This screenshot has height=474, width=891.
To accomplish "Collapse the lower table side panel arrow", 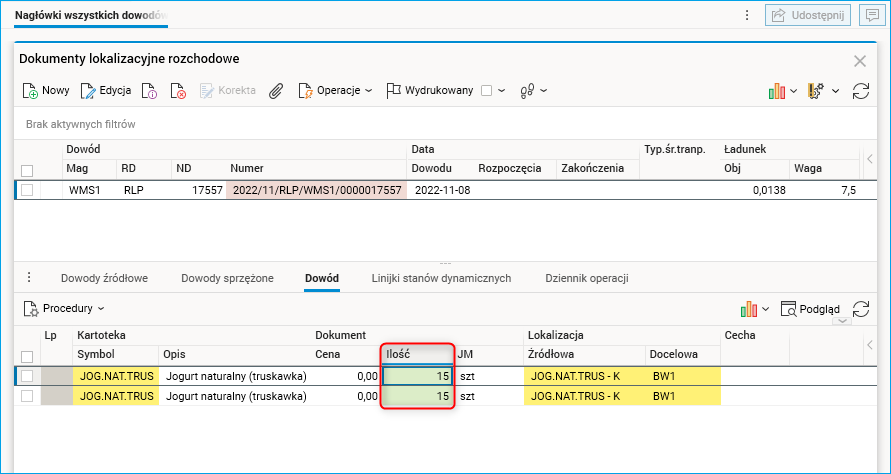I will 869,344.
